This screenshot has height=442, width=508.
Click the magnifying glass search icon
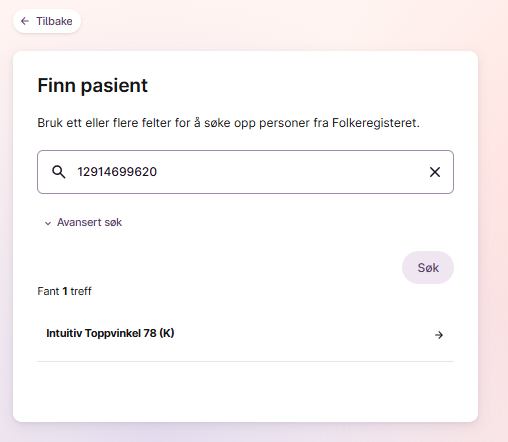[59, 172]
